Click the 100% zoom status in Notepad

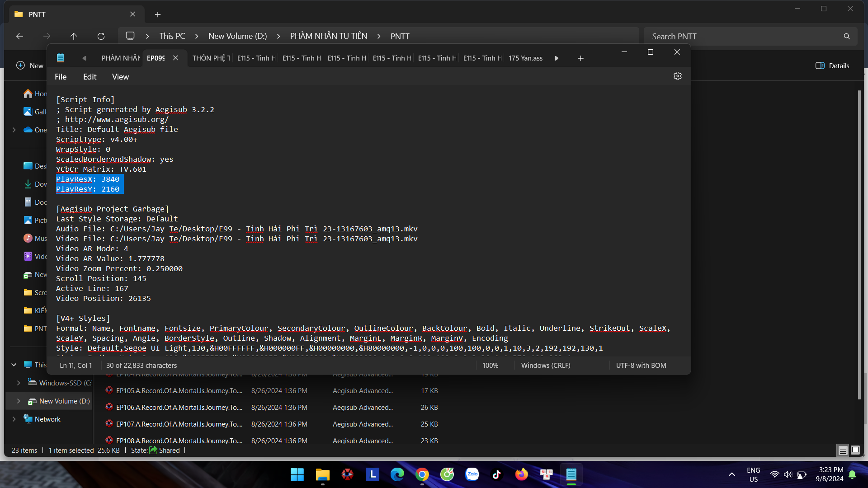click(x=490, y=365)
